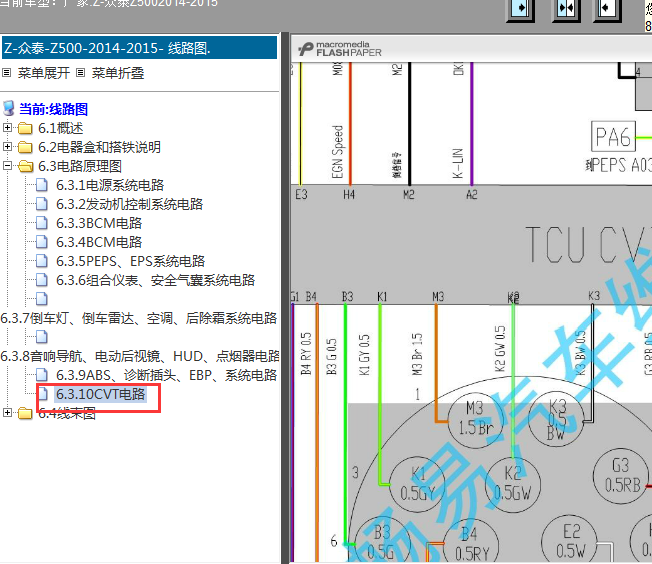Click the folder icon of 6.1概述

[25, 128]
